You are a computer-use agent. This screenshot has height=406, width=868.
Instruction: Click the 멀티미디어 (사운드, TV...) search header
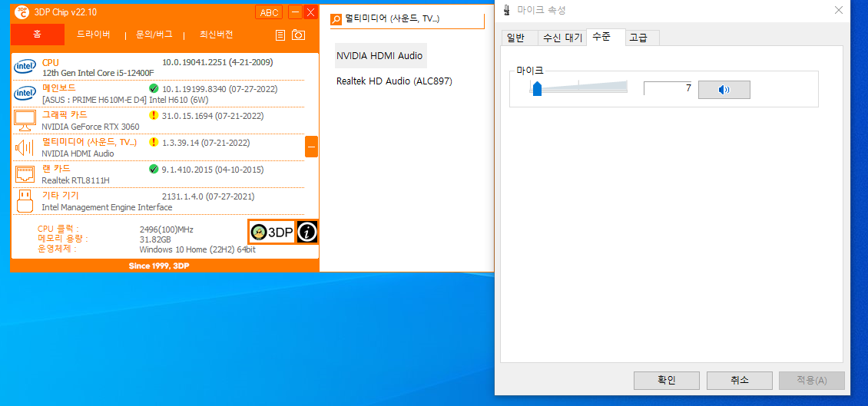point(407,19)
